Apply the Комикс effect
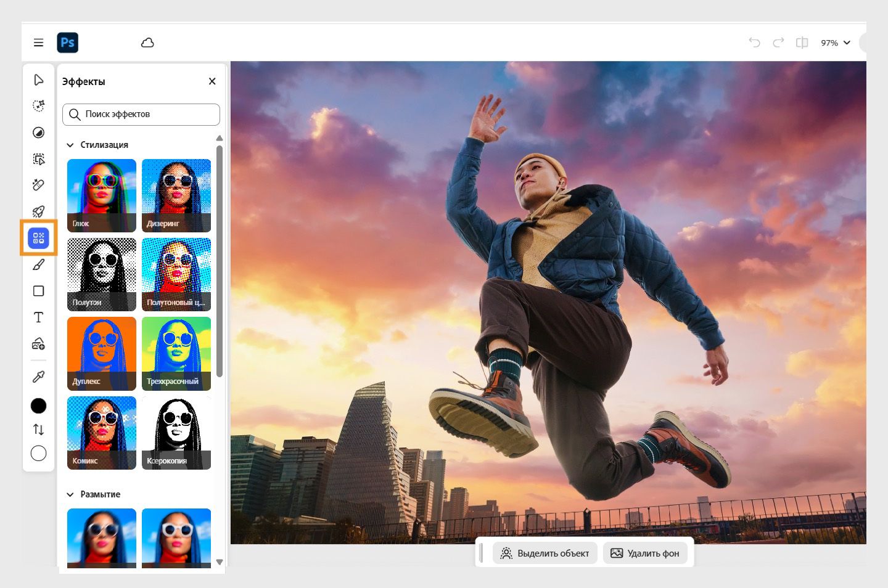Screen dimensions: 888x588 [102, 433]
